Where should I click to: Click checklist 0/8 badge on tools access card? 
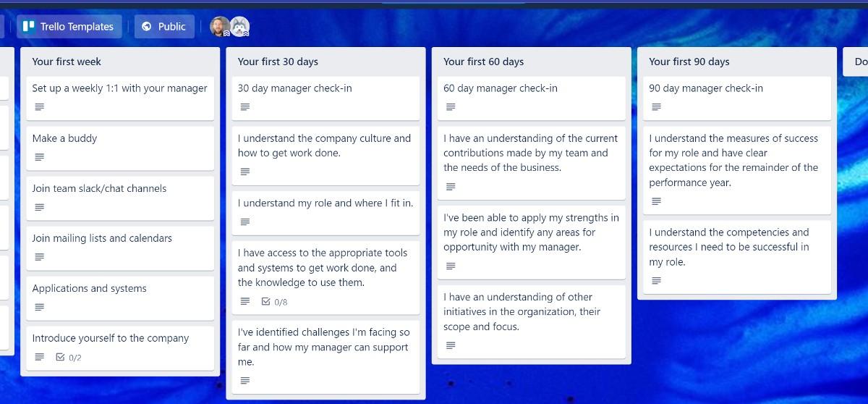[274, 301]
